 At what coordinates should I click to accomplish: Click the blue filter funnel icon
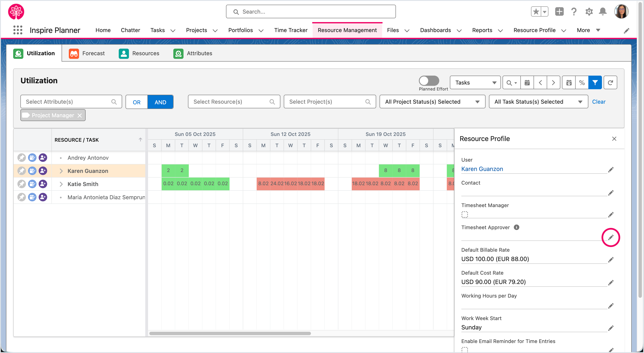595,82
